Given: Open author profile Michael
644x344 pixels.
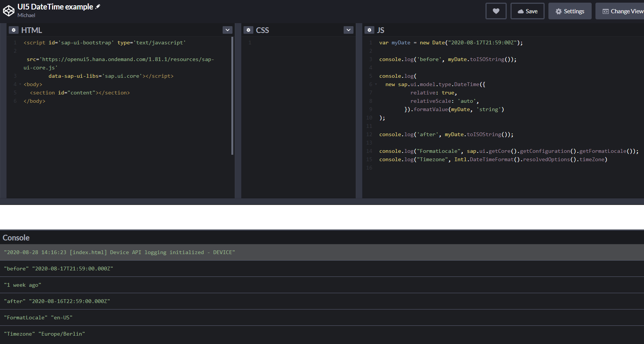Looking at the screenshot, I should coord(26,15).
